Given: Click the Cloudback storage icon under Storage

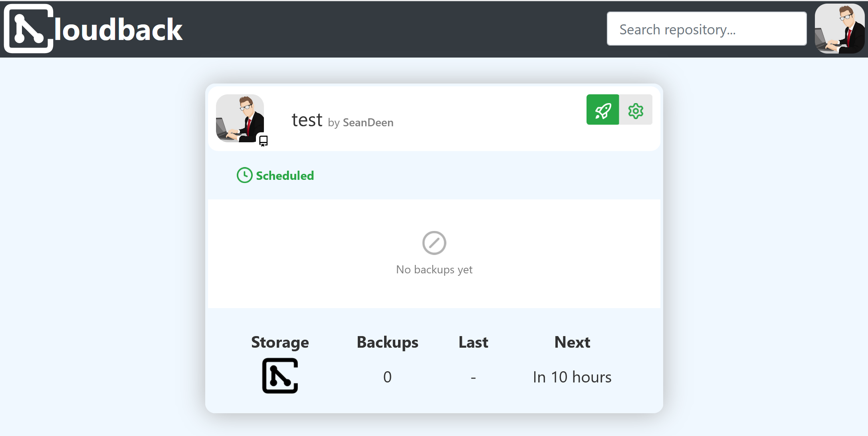Looking at the screenshot, I should click(x=280, y=376).
